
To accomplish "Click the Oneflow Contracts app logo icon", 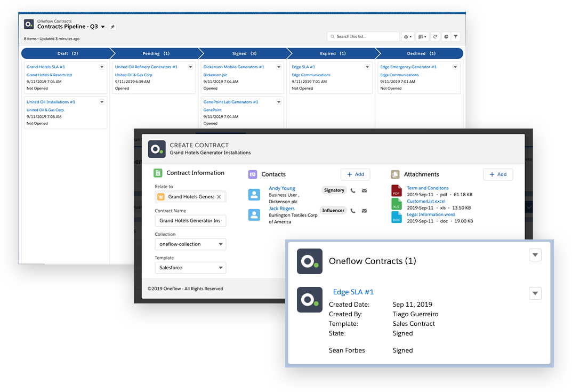I will (x=29, y=24).
